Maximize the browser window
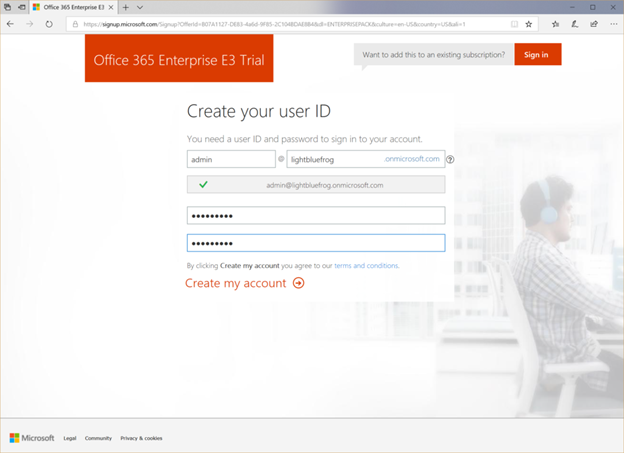624x453 pixels. (593, 7)
